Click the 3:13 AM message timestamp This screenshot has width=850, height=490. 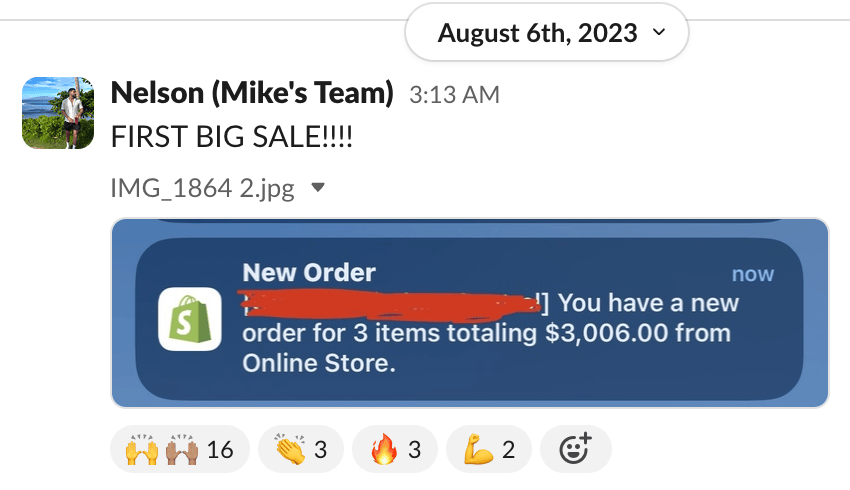pyautogui.click(x=454, y=95)
